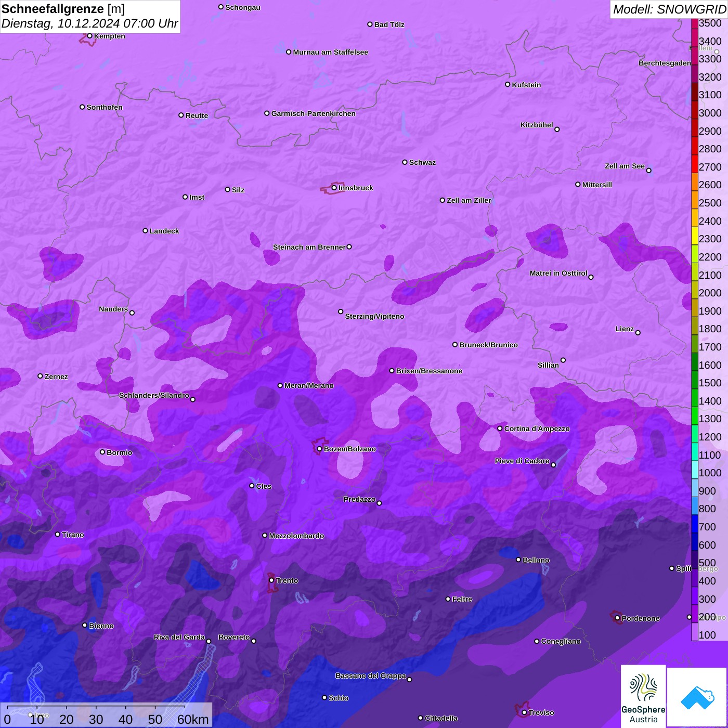The image size is (728, 728).
Task: Select the Kufstein city marker dot
Action: (x=508, y=84)
